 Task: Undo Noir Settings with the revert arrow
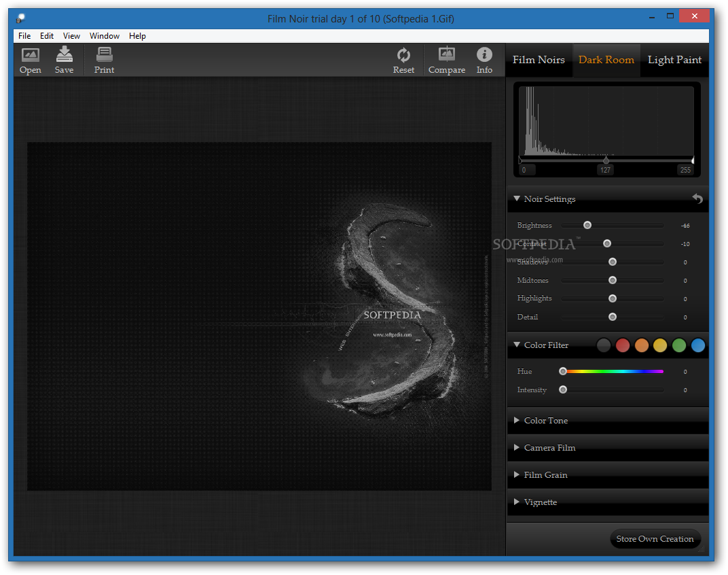[697, 198]
